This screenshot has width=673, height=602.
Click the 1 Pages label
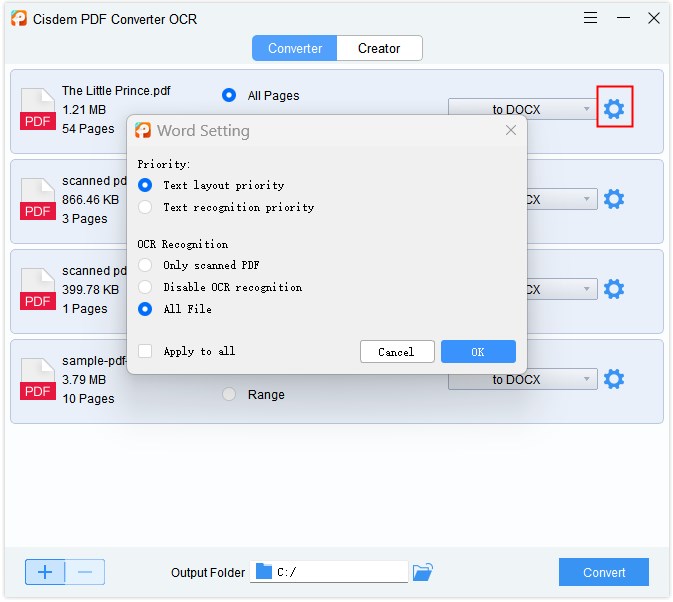click(85, 309)
